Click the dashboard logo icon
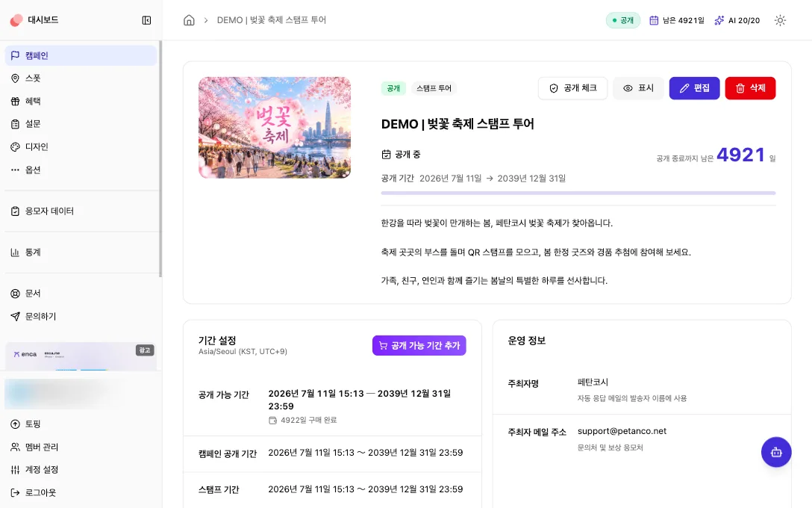The image size is (812, 508). click(x=16, y=20)
